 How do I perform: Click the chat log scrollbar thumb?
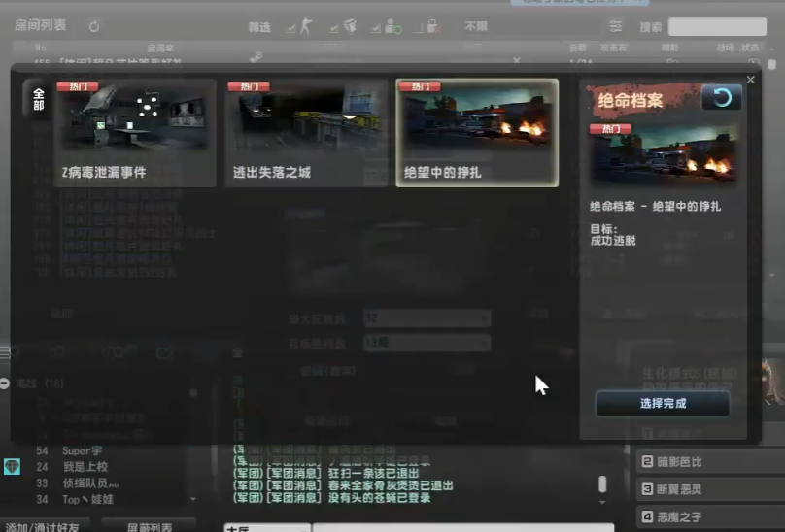tap(602, 483)
